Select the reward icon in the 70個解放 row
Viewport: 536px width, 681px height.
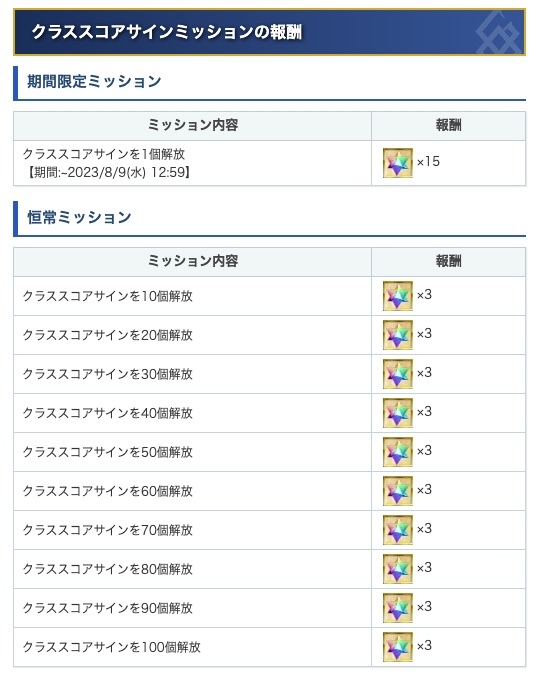397,530
